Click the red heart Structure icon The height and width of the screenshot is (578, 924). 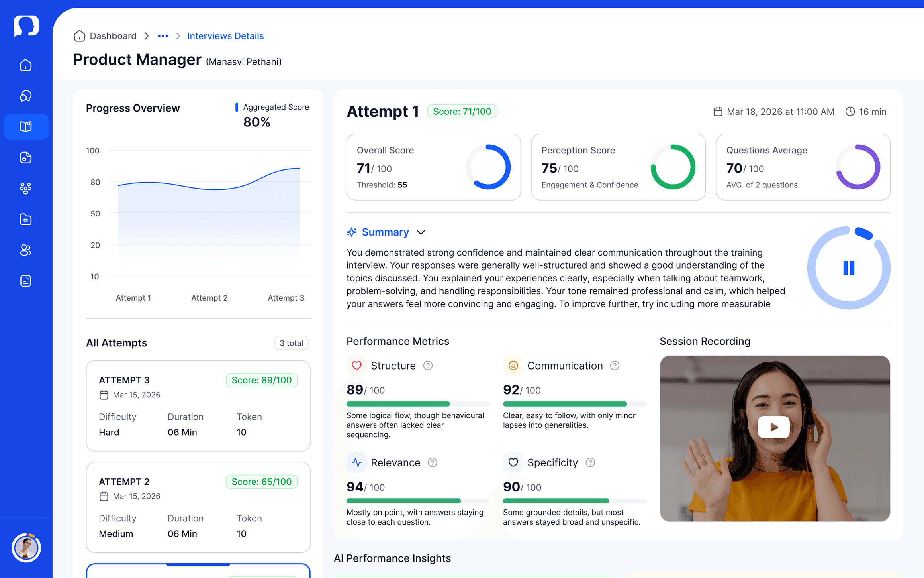click(x=356, y=366)
